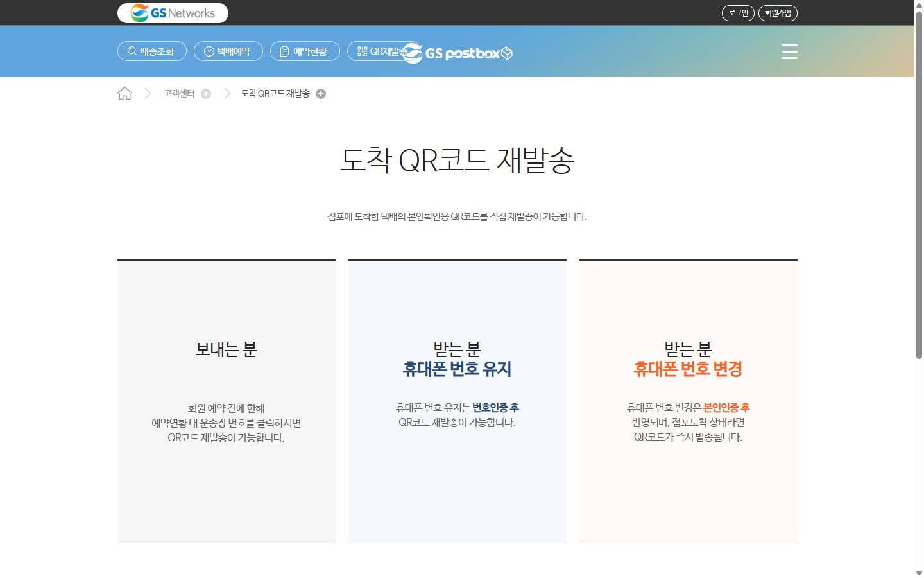This screenshot has height=578, width=924.
Task: Select the 보내는 분 card
Action: coord(227,401)
